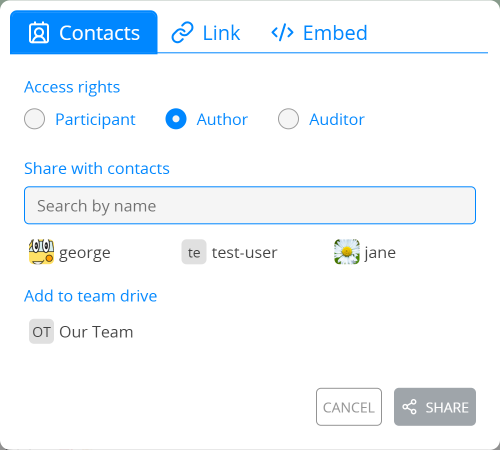The width and height of the screenshot is (500, 450).
Task: Select the Participant radio button
Action: 34,119
